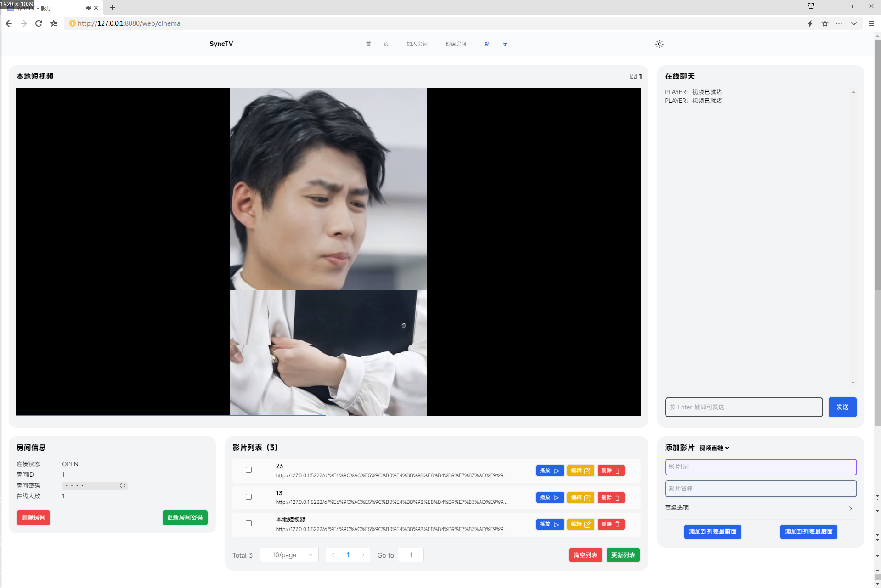
Task: Open 创建房间 from the top navigation
Action: [455, 44]
